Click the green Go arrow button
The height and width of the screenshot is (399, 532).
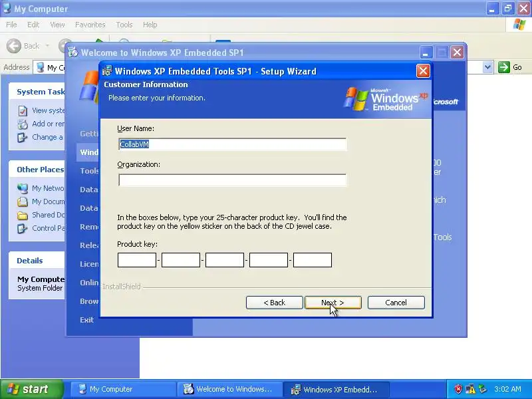(504, 67)
